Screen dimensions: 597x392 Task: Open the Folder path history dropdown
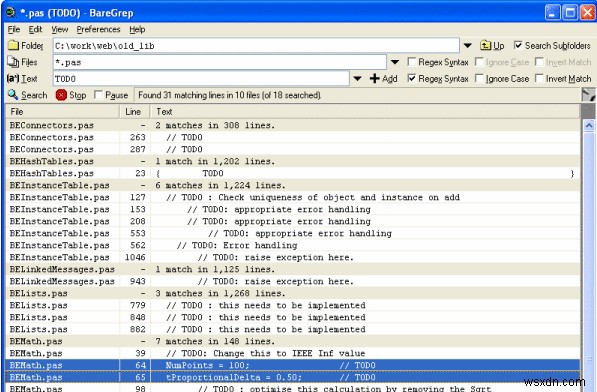(468, 46)
